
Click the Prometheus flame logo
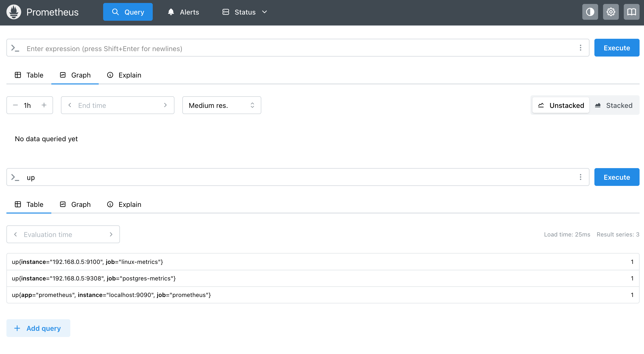point(14,12)
